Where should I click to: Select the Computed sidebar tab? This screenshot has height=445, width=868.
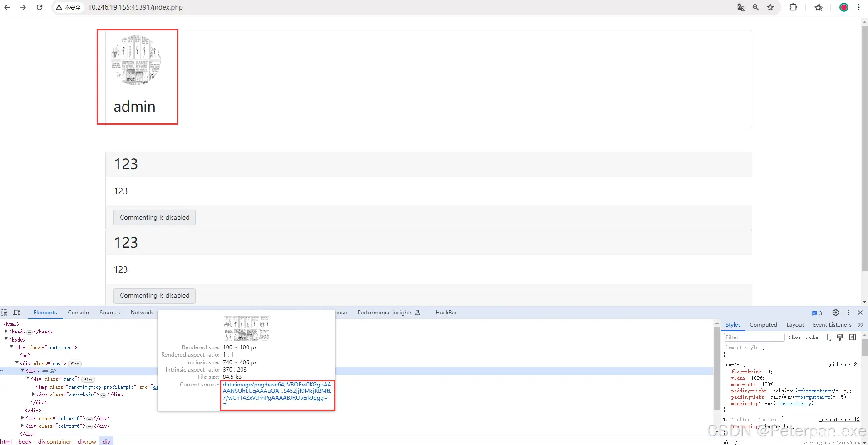(763, 325)
